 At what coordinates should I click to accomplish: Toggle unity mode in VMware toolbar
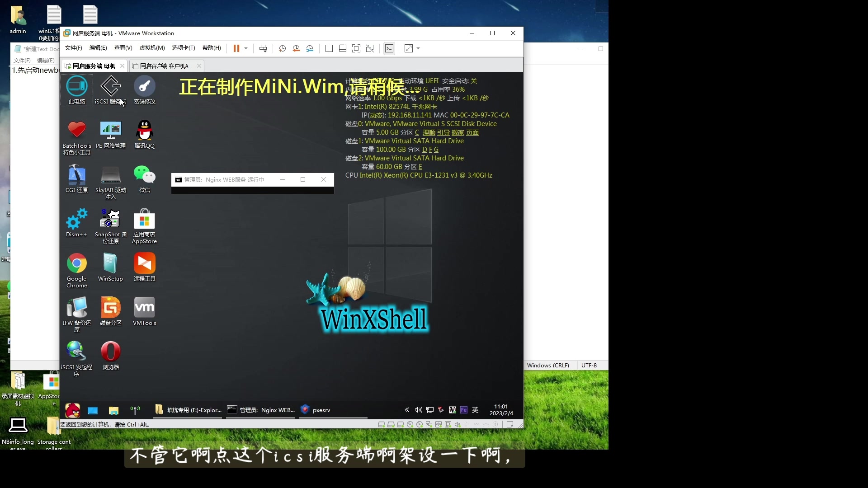pyautogui.click(x=370, y=48)
